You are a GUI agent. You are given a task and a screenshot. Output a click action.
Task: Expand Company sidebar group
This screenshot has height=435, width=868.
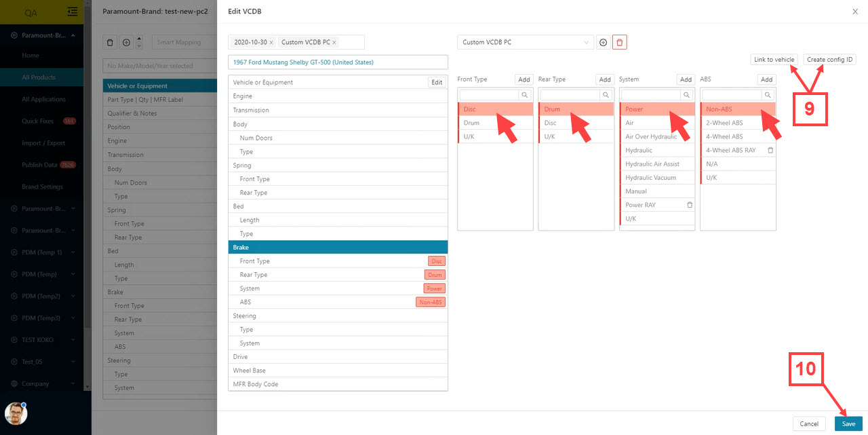(73, 383)
